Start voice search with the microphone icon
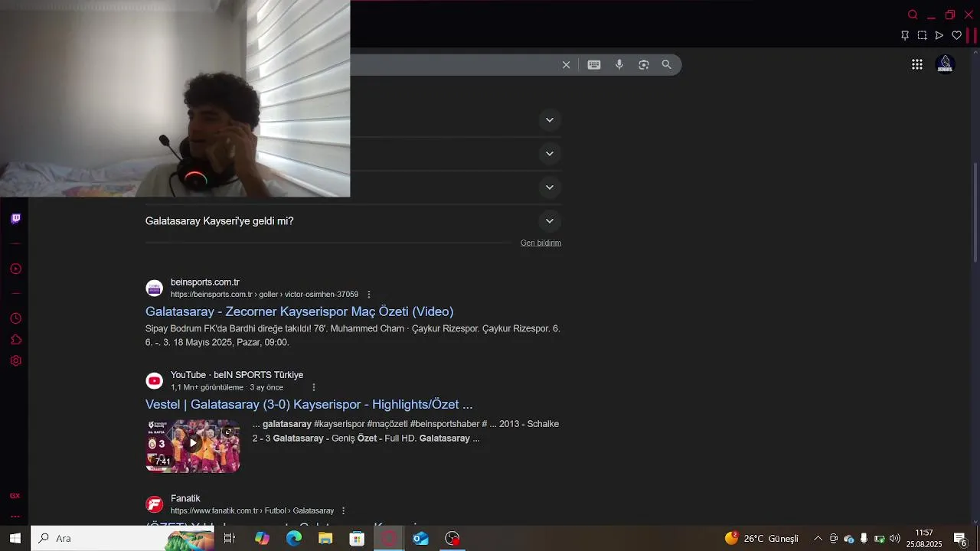The width and height of the screenshot is (980, 551). (x=619, y=65)
